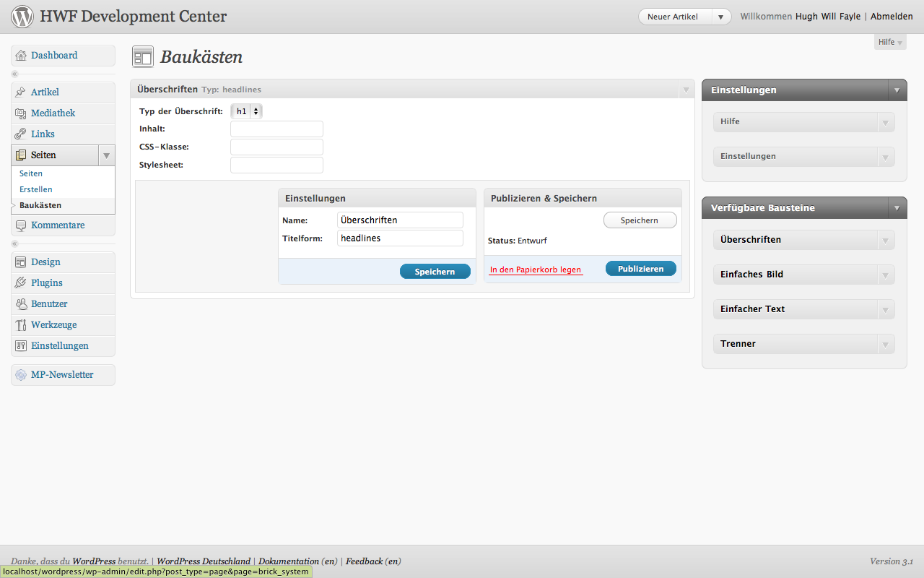This screenshot has height=578, width=924.
Task: Click the Design appearance icon
Action: click(x=20, y=262)
